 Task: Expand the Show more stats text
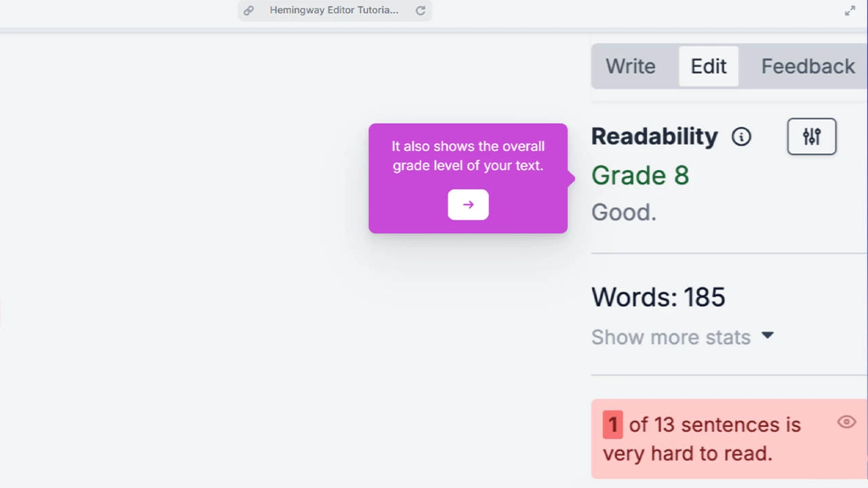coord(671,337)
